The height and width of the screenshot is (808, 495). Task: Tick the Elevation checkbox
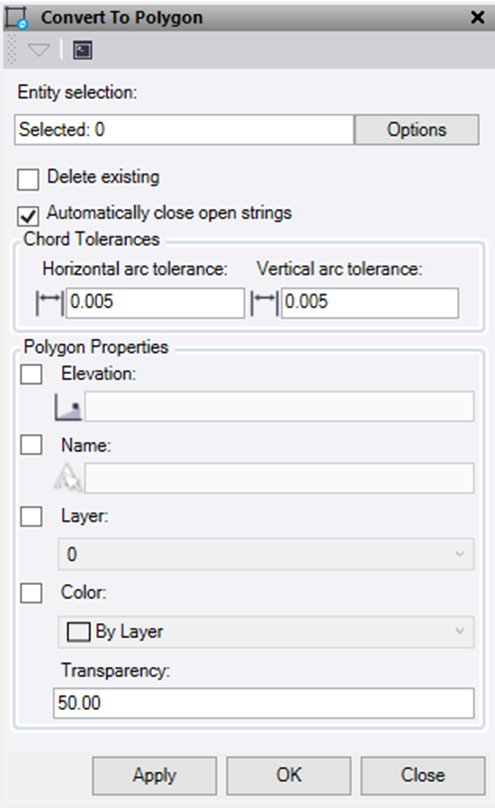click(31, 374)
